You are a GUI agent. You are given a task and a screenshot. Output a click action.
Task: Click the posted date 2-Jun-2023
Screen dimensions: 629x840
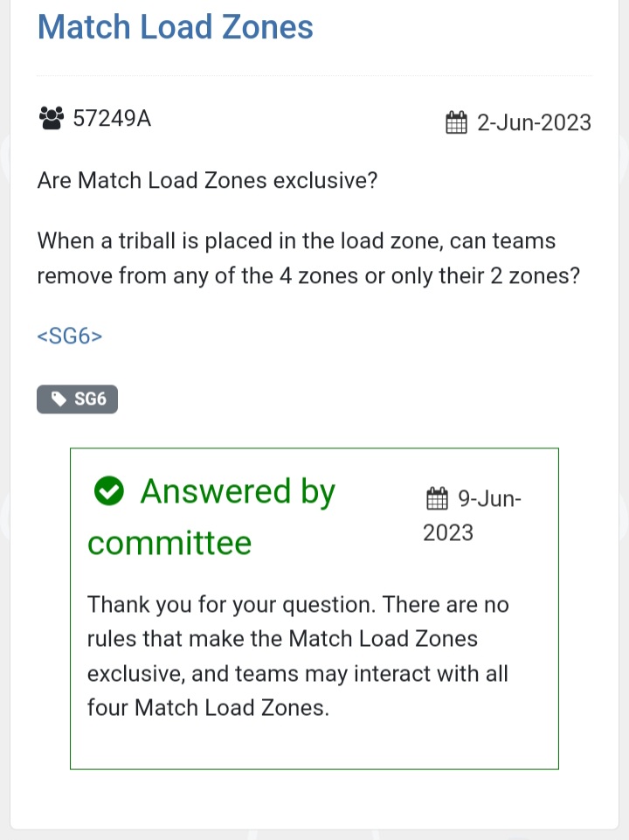point(534,122)
